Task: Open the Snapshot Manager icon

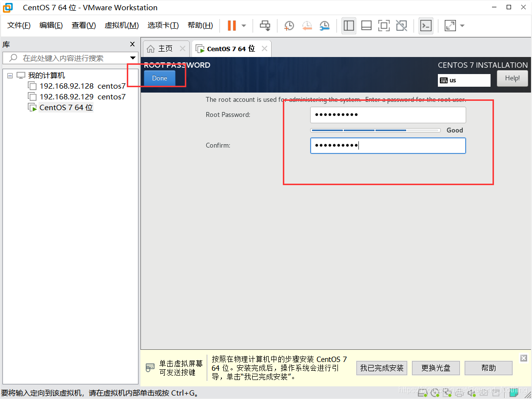Action: coord(325,25)
